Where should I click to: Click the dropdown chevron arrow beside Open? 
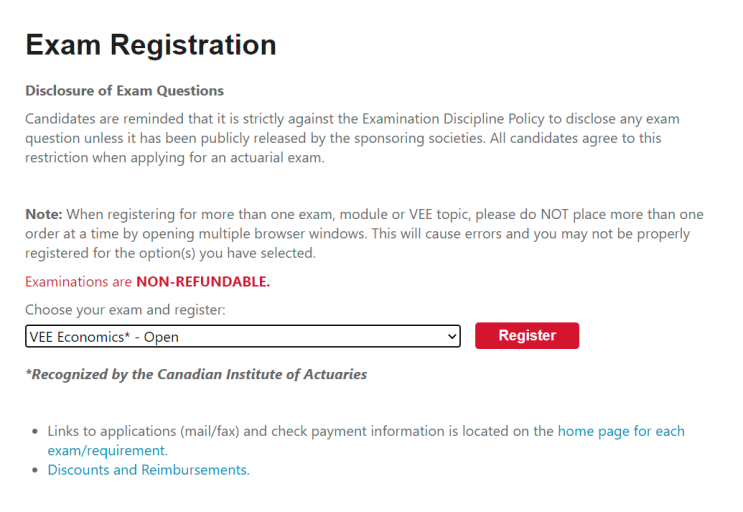tap(452, 337)
